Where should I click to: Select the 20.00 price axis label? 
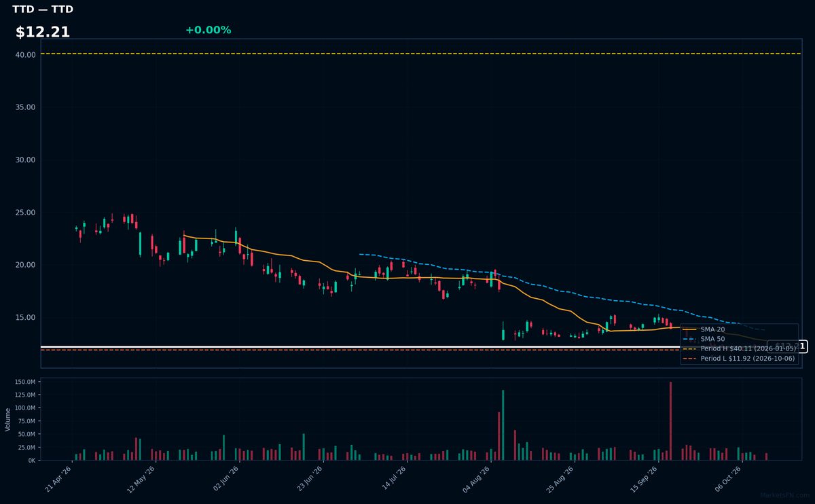click(26, 265)
